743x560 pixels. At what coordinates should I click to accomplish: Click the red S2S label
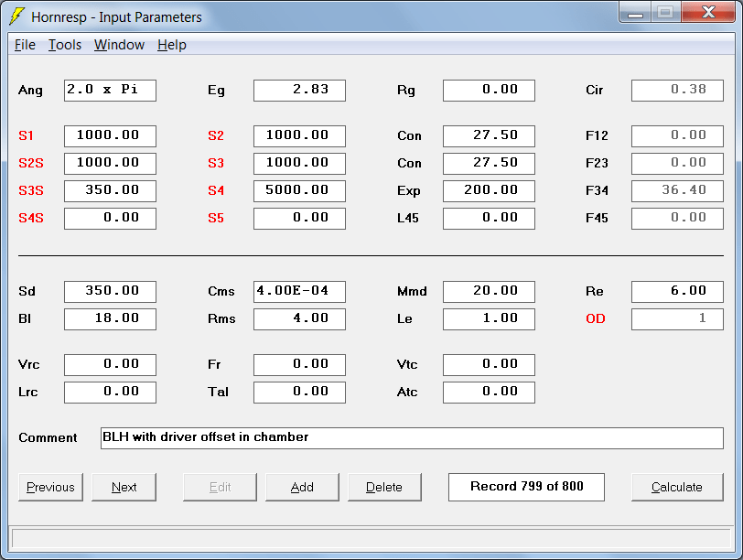(31, 164)
